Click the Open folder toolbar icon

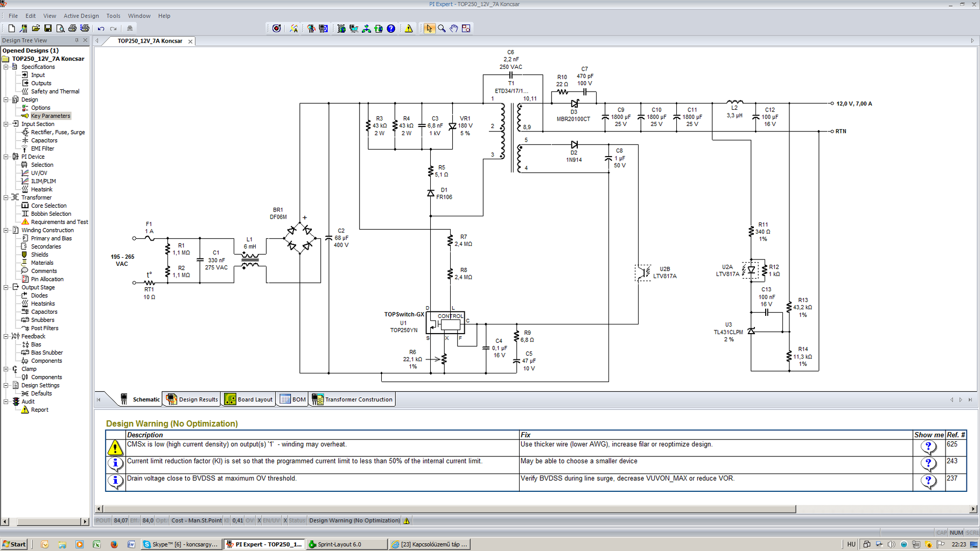tap(36, 29)
